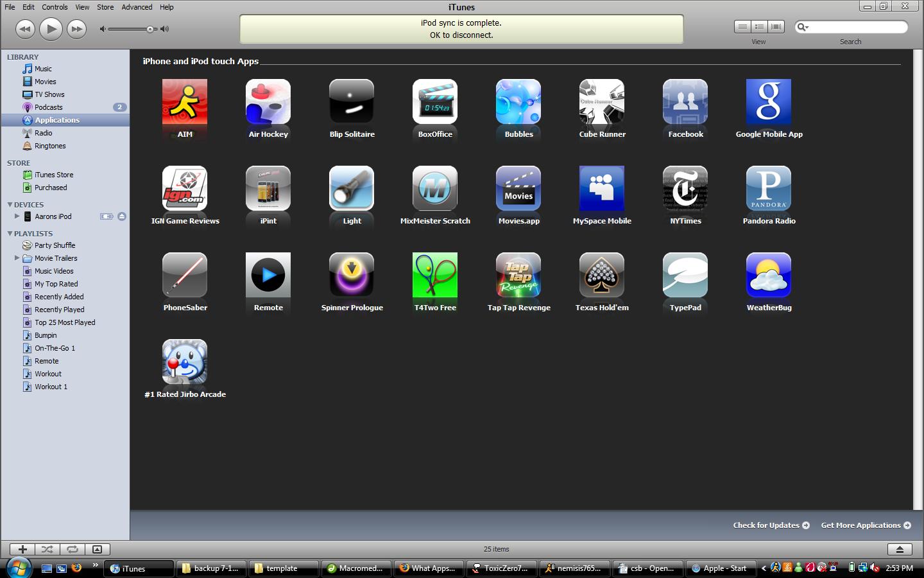Play the current track
This screenshot has width=924, height=578.
point(51,28)
